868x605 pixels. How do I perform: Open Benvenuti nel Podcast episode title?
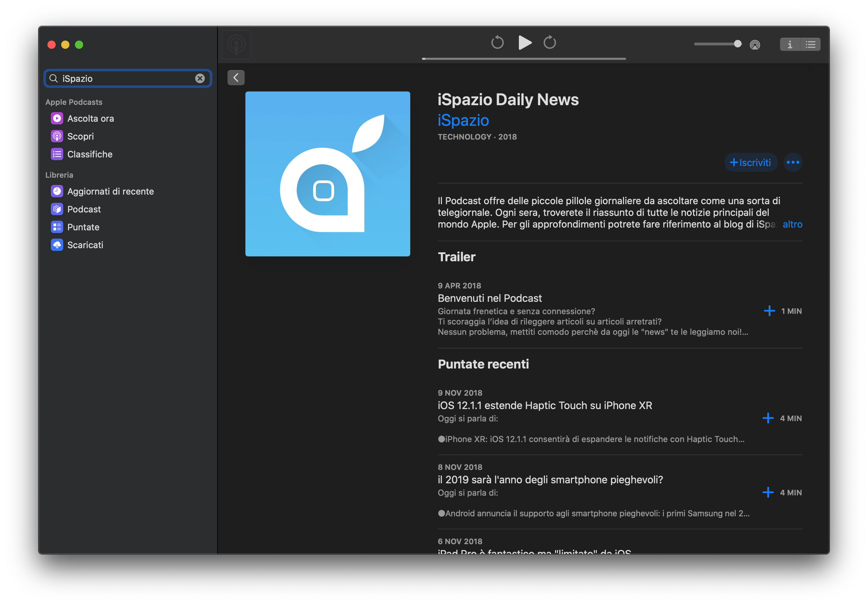click(x=490, y=298)
